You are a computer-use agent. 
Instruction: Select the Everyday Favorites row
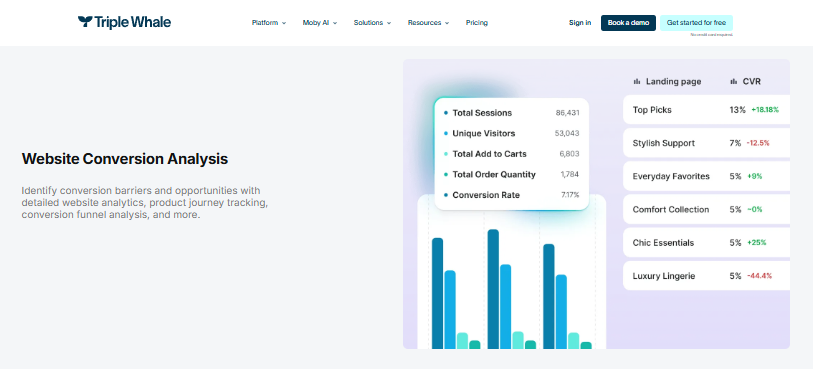706,176
